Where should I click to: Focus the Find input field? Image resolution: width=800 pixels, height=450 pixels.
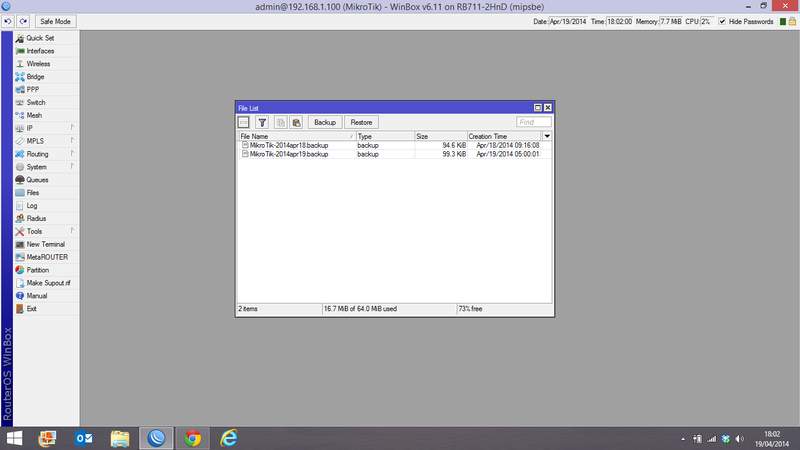point(534,122)
